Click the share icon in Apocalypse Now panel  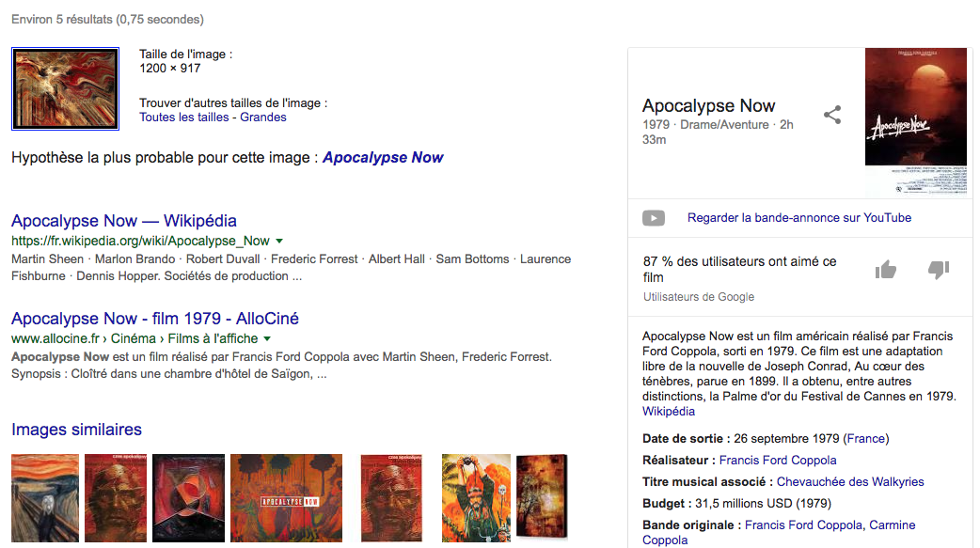click(832, 115)
